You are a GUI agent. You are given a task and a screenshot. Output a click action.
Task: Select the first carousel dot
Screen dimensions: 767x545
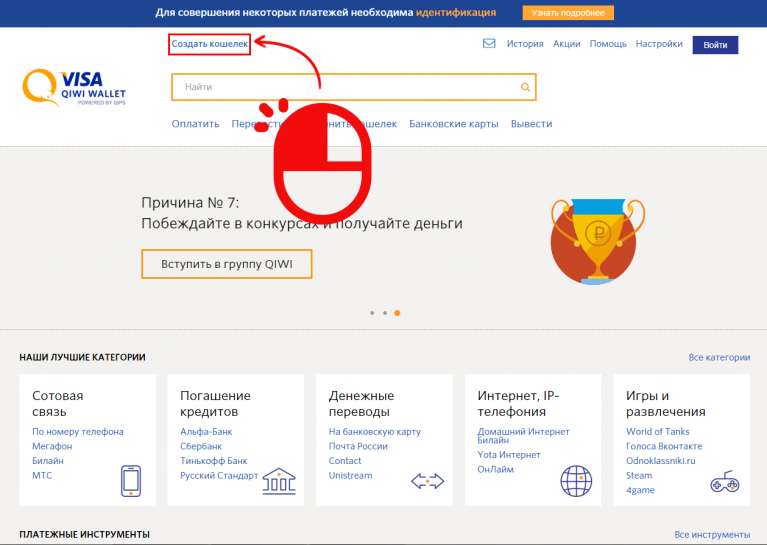(x=372, y=313)
